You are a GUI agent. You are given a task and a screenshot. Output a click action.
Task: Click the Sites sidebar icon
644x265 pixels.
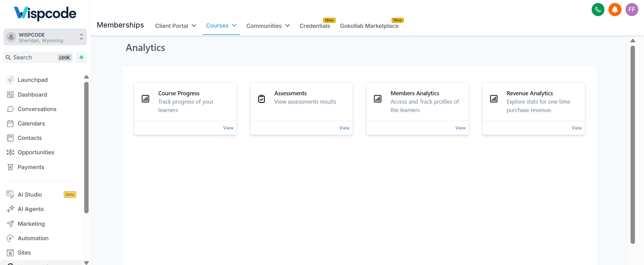(10, 253)
